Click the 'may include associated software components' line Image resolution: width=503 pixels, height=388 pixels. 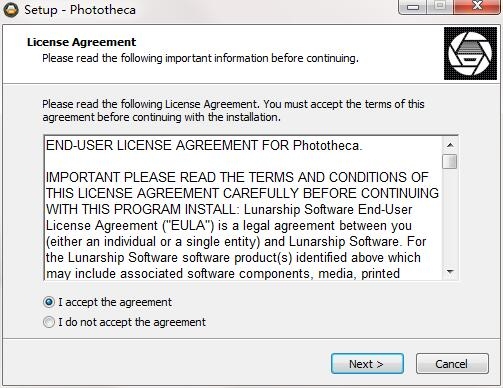pyautogui.click(x=223, y=274)
